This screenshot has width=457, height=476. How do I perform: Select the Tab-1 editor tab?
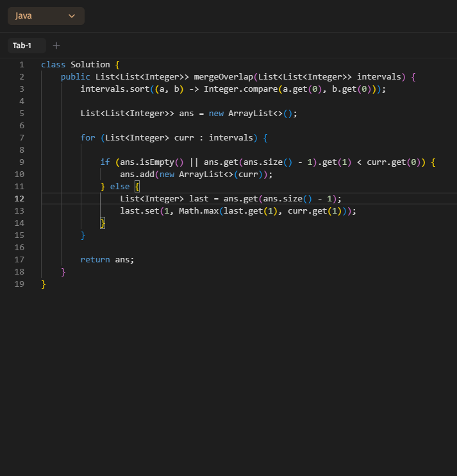[x=27, y=46]
